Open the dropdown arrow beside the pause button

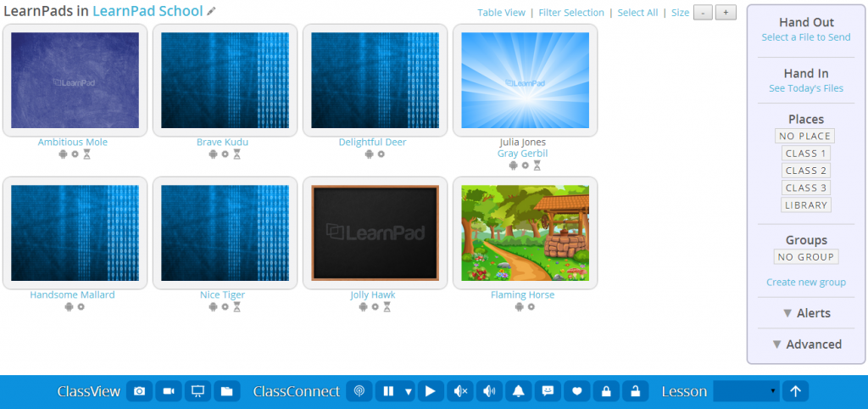[x=409, y=391]
